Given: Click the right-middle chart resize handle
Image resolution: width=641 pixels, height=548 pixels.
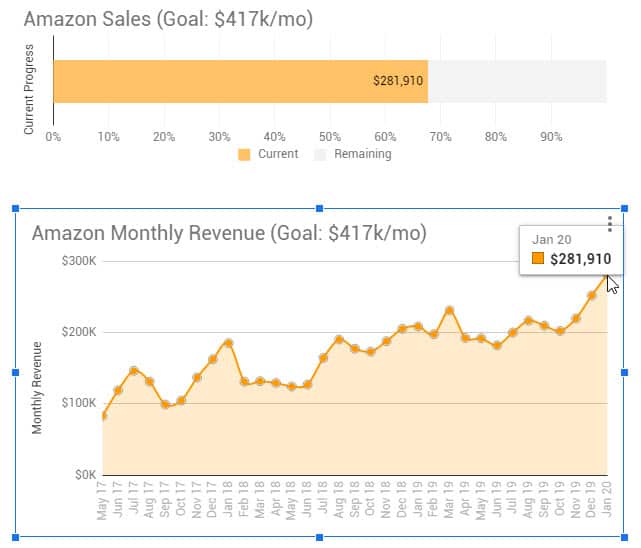Looking at the screenshot, I should 625,372.
